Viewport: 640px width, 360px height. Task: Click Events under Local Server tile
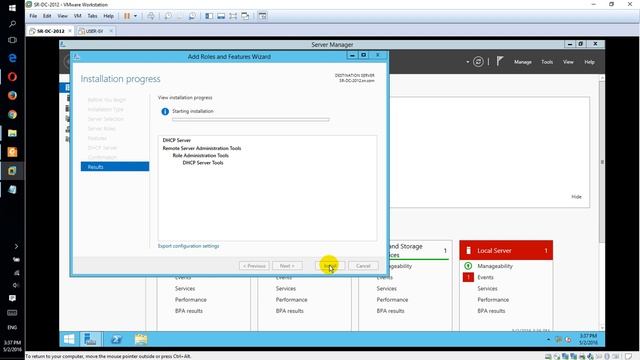[x=485, y=277]
